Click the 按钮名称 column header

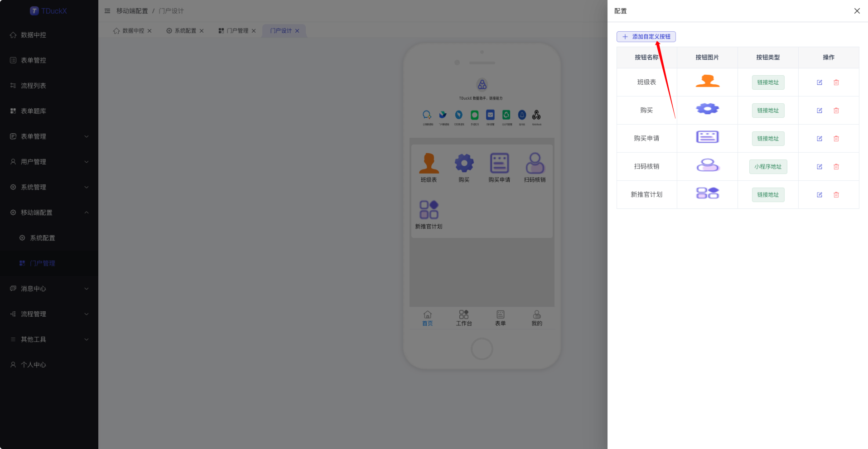click(x=646, y=58)
